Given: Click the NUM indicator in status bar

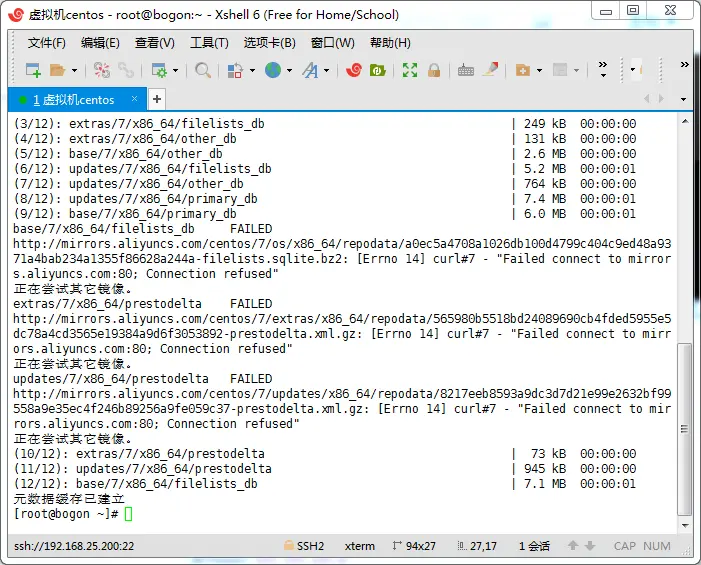Looking at the screenshot, I should click(x=657, y=546).
